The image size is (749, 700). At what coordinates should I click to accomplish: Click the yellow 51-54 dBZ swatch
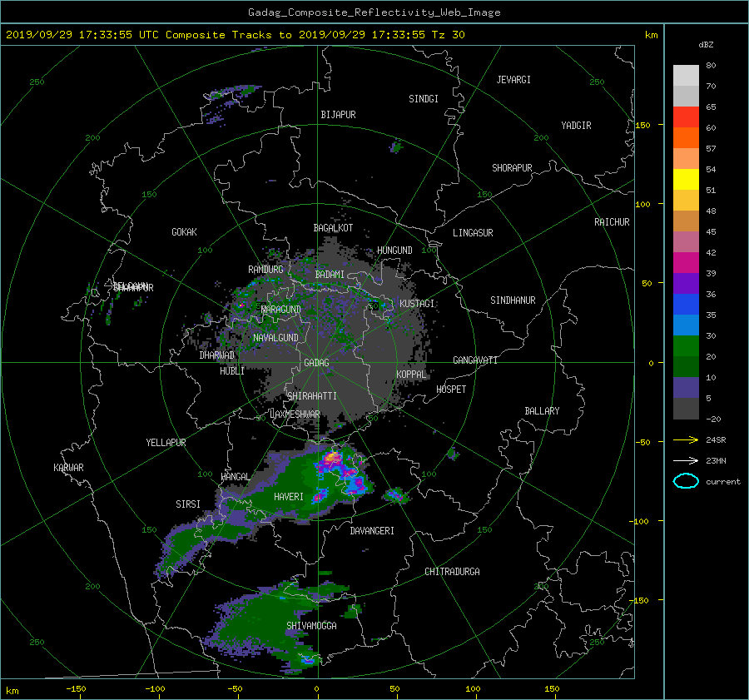(686, 180)
